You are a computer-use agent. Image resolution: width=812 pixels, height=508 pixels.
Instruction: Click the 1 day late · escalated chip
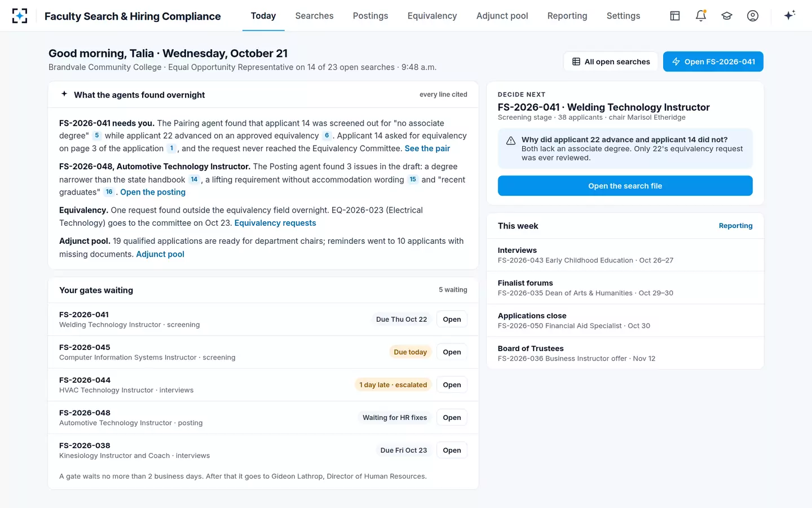[x=393, y=385]
